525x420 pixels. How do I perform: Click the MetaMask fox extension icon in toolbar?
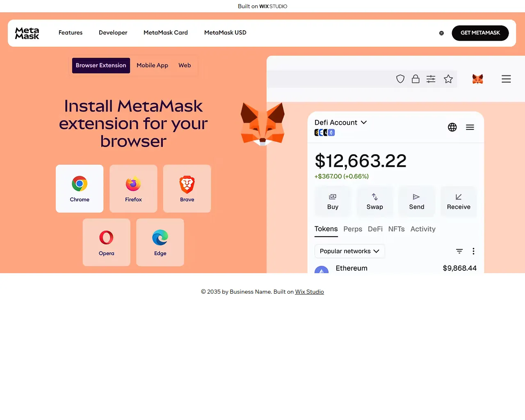click(x=477, y=79)
